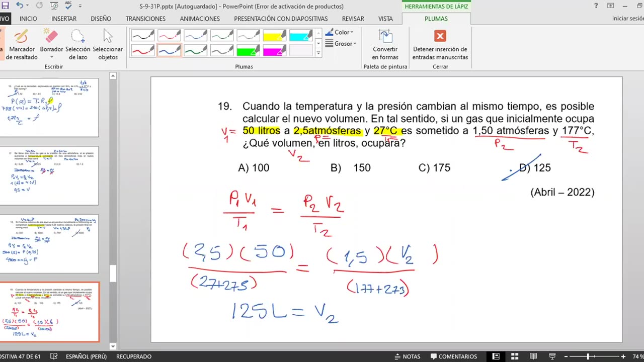
Task: Select the Borrador eraser tool
Action: point(51,41)
